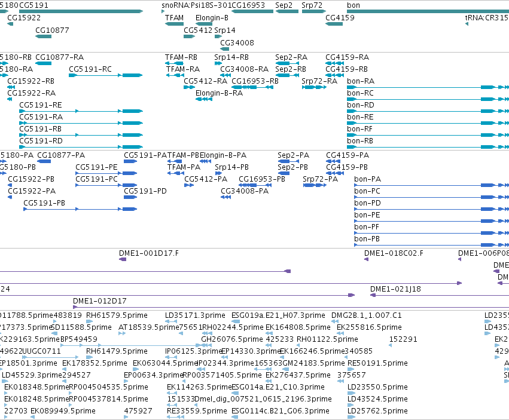Open the Elongin-B gene label
This screenshot has height=420, width=509.
click(x=212, y=18)
